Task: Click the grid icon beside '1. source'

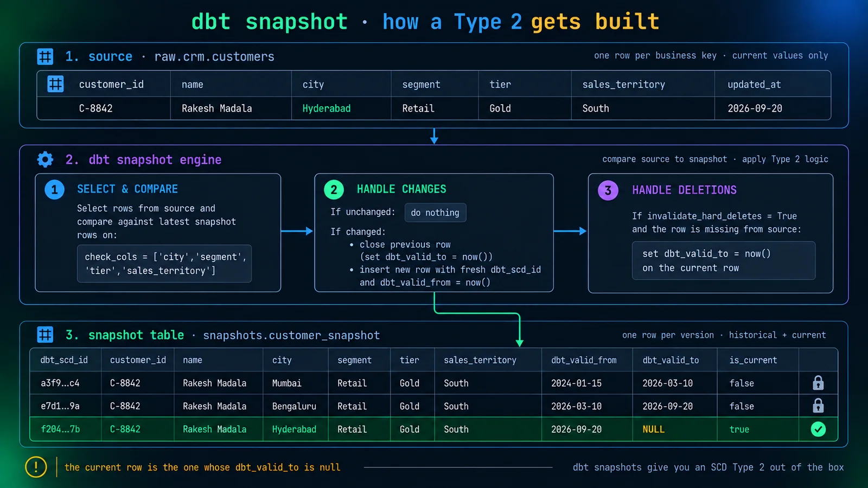Action: 45,56
